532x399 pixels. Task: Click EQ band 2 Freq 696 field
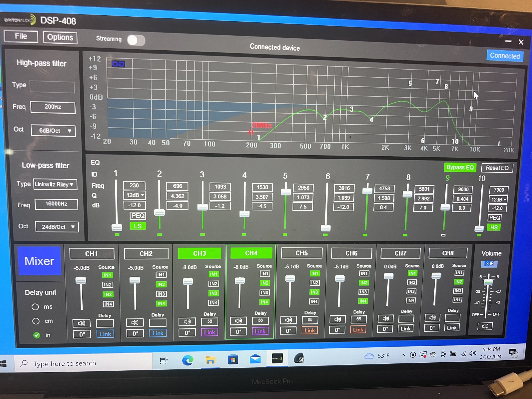click(178, 186)
